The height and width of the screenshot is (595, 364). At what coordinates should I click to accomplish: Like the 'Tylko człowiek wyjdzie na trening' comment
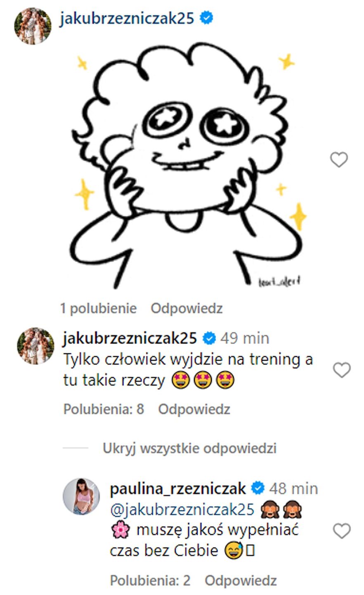click(341, 370)
